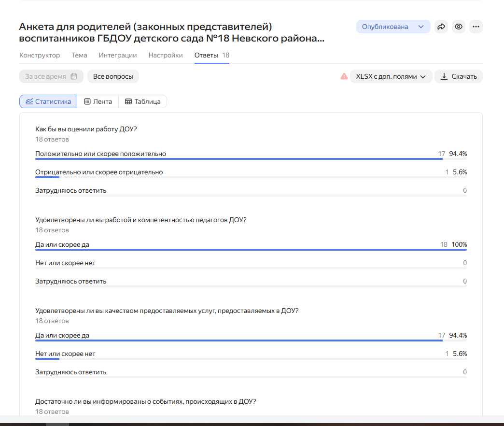Click the share arrow icon
The image size is (504, 426).
(441, 27)
